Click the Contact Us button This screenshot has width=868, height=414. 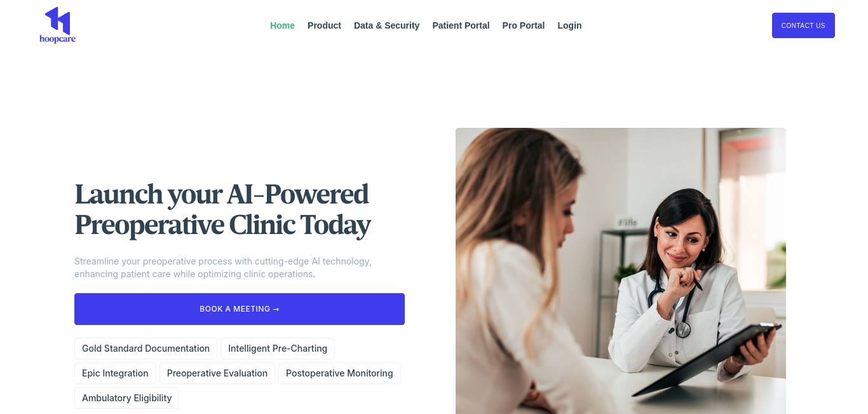(x=803, y=25)
